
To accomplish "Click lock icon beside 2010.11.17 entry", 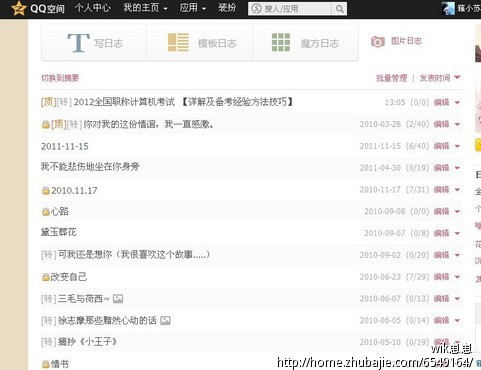I will (x=46, y=191).
